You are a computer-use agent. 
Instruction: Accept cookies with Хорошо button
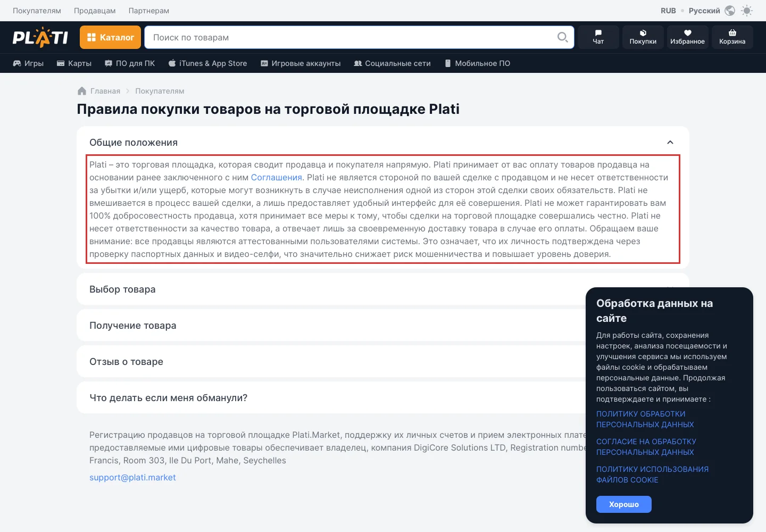(624, 504)
